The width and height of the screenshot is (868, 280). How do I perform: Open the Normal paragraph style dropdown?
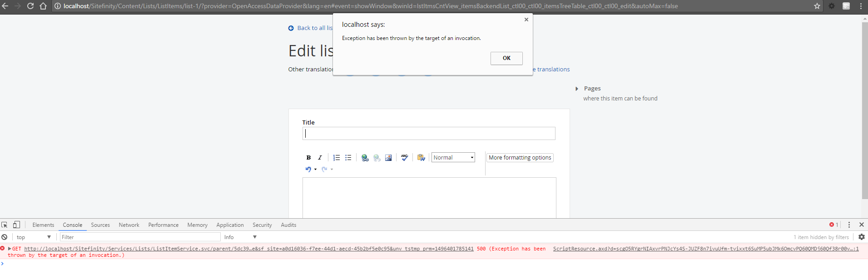(x=453, y=158)
